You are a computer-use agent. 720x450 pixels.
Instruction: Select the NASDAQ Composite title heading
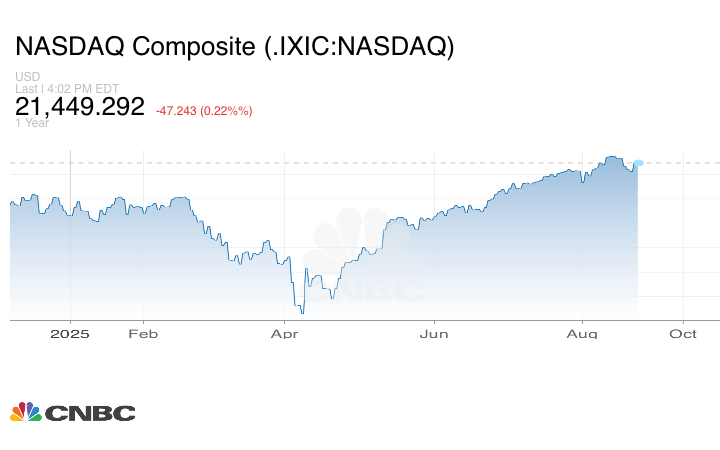234,47
